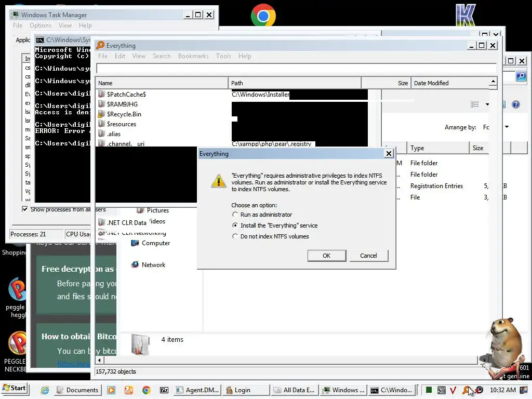Open View menu in Task Manager
532x399 pixels.
pyautogui.click(x=65, y=25)
